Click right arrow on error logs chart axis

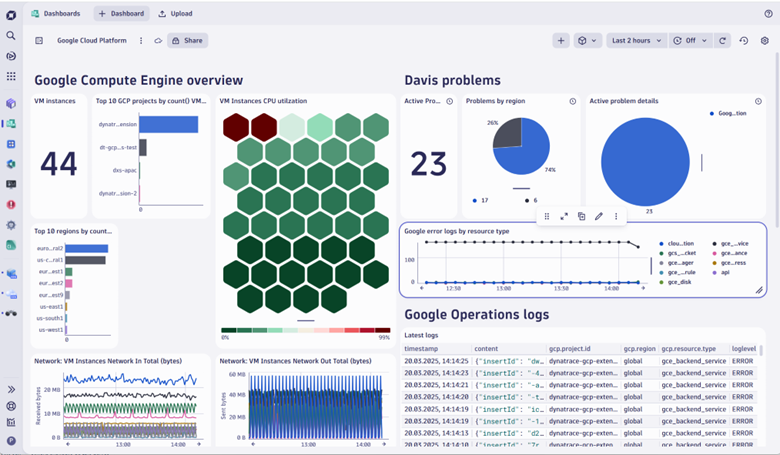point(643,288)
